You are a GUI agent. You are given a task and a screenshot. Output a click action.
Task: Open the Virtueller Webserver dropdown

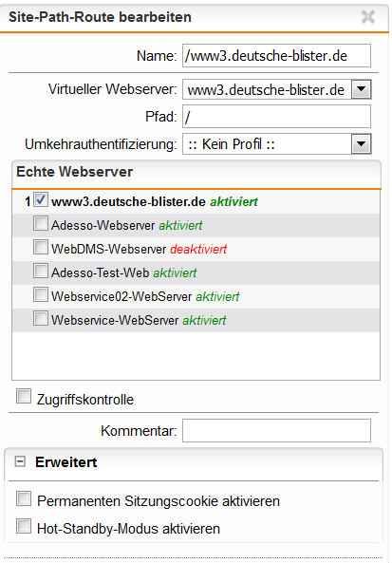tap(361, 89)
